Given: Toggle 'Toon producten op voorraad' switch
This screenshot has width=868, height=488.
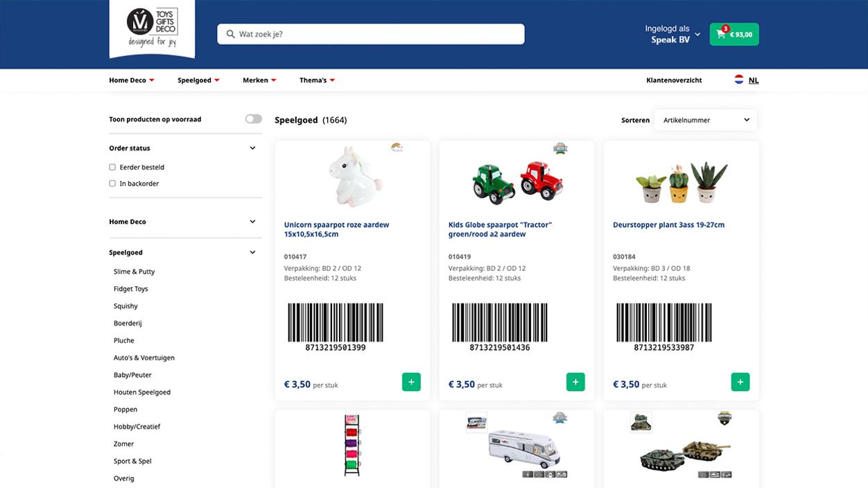Looking at the screenshot, I should 253,119.
